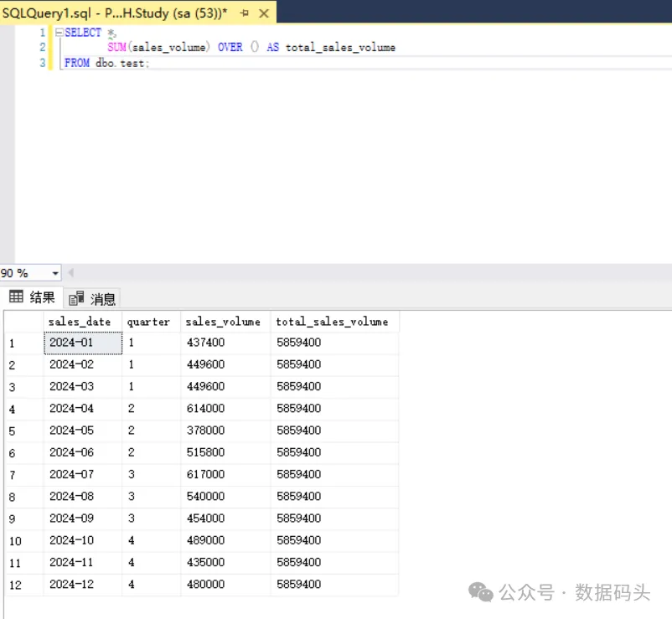
Task: Click the quarter column header
Action: click(x=152, y=322)
